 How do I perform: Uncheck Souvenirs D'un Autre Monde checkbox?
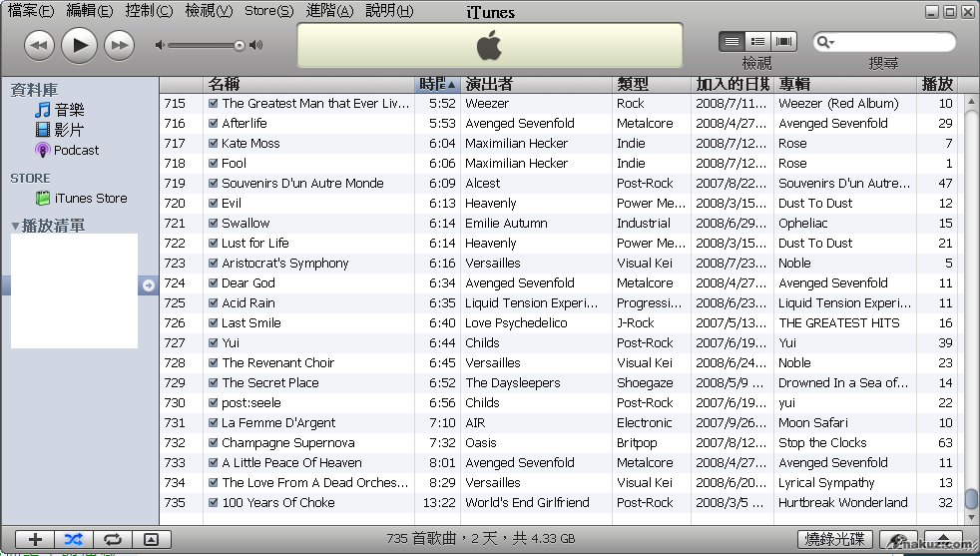point(214,184)
